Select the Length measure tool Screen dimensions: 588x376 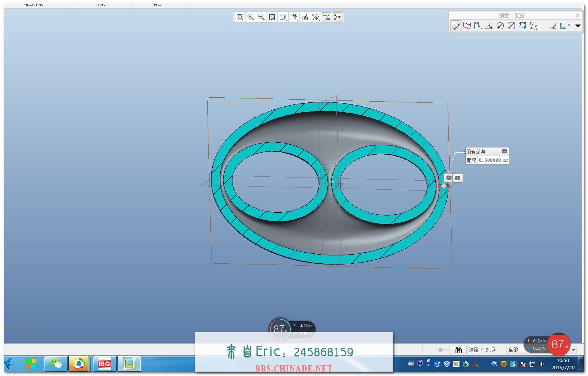click(x=467, y=26)
